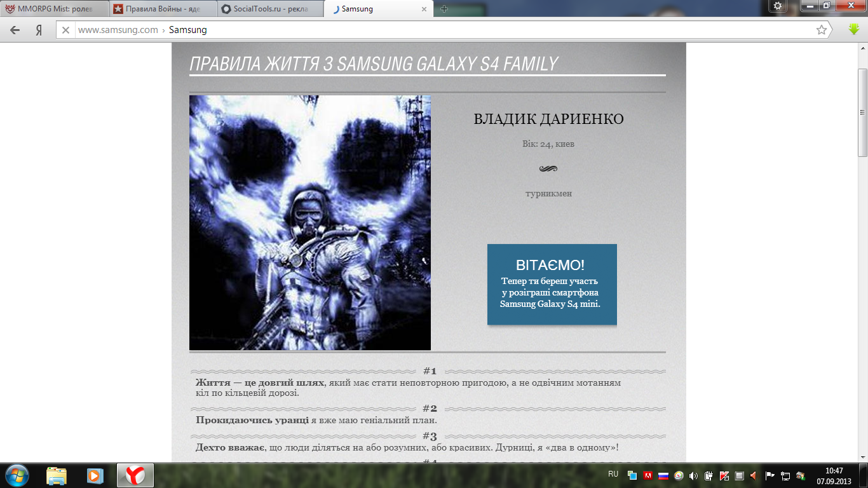
Task: Click scrollbar up arrow at top right
Action: [862, 49]
